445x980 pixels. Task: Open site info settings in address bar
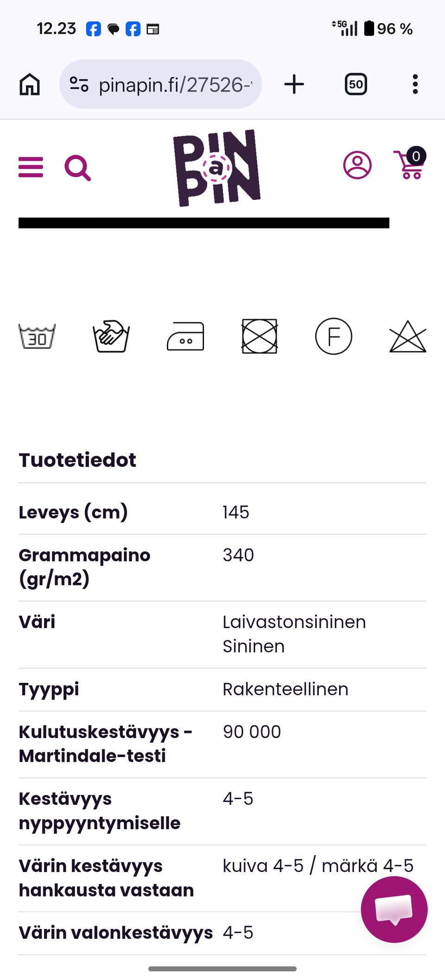pos(79,84)
